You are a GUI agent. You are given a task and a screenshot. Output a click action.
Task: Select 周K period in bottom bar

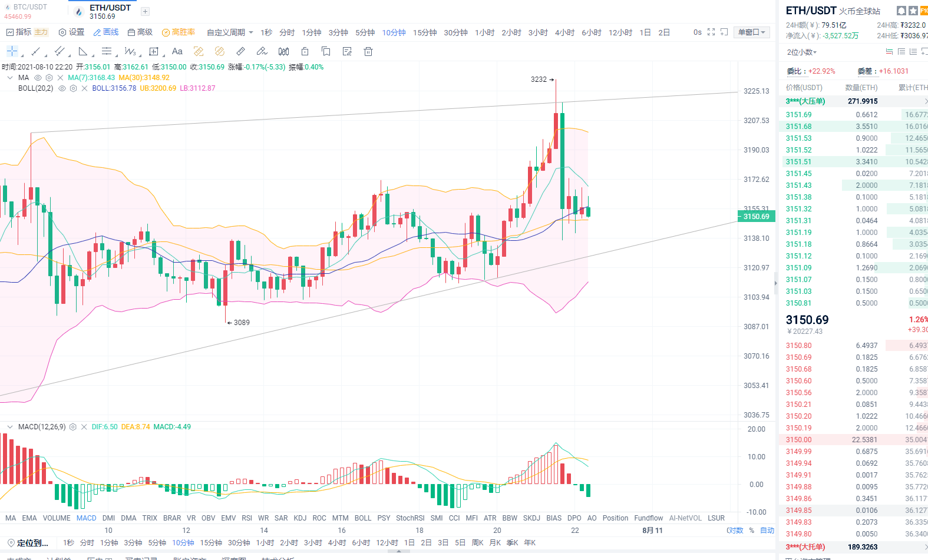tap(478, 543)
